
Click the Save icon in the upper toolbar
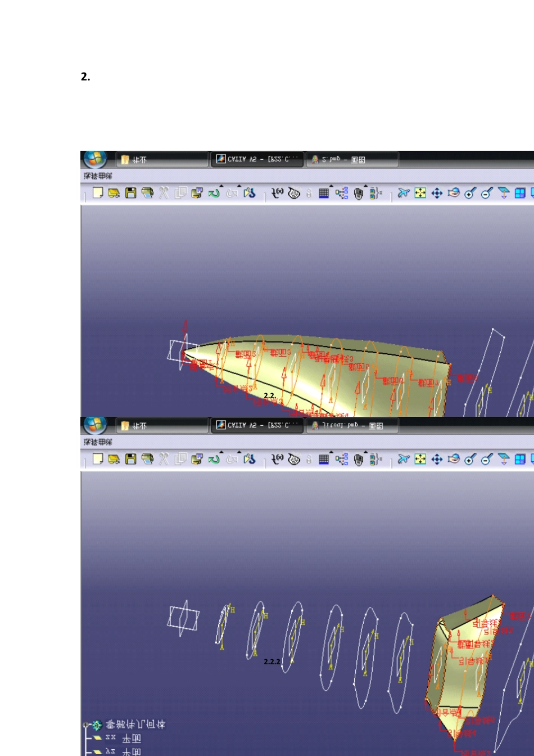click(x=131, y=193)
